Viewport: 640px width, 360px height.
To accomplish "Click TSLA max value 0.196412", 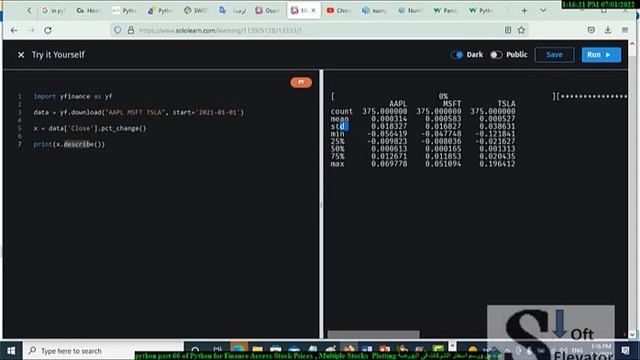I will (497, 164).
